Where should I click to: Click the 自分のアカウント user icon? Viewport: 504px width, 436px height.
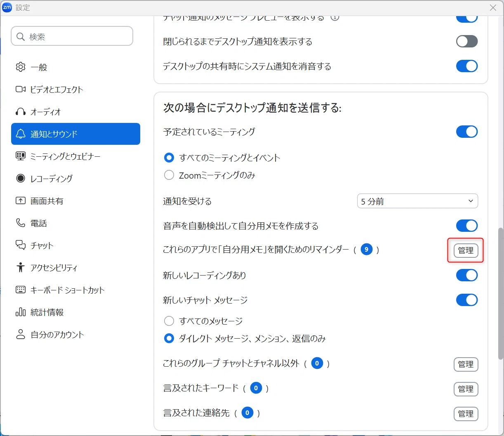pos(21,335)
